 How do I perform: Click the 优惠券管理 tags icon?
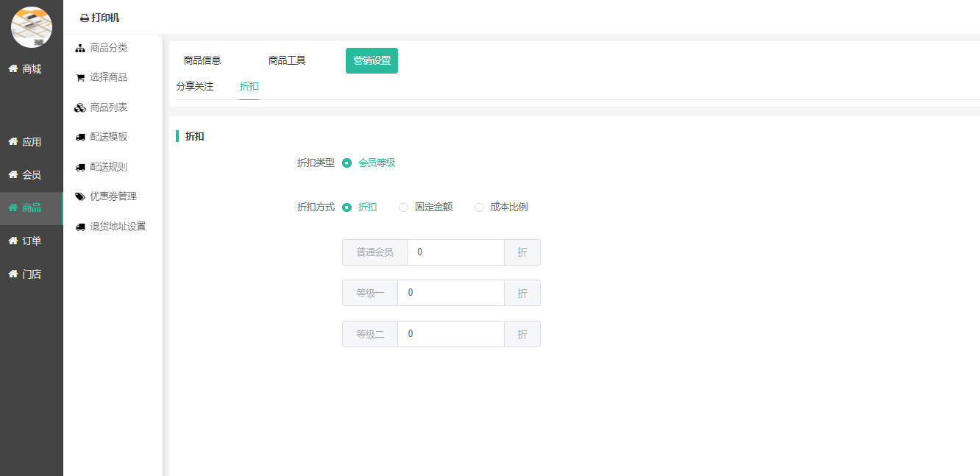(80, 196)
